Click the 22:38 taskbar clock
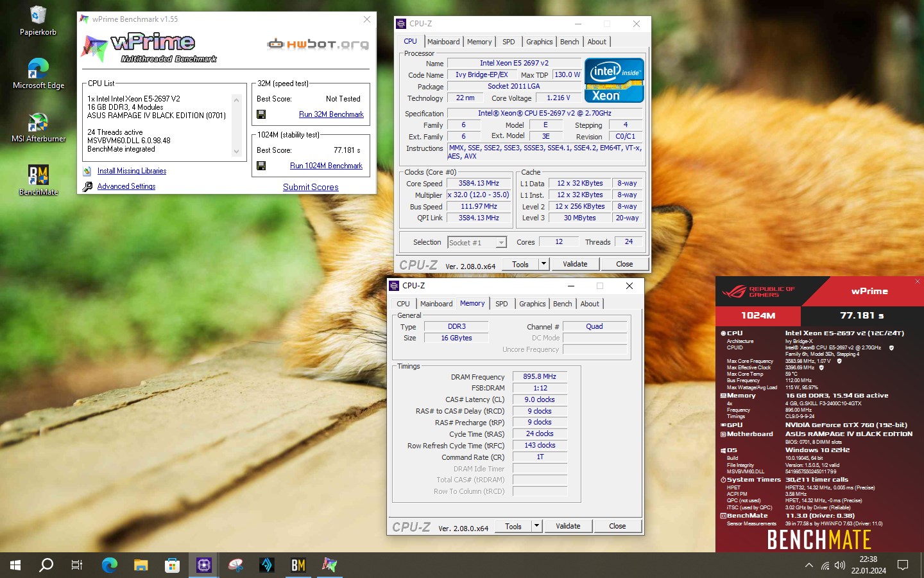Viewport: 924px width, 578px height. click(x=868, y=559)
